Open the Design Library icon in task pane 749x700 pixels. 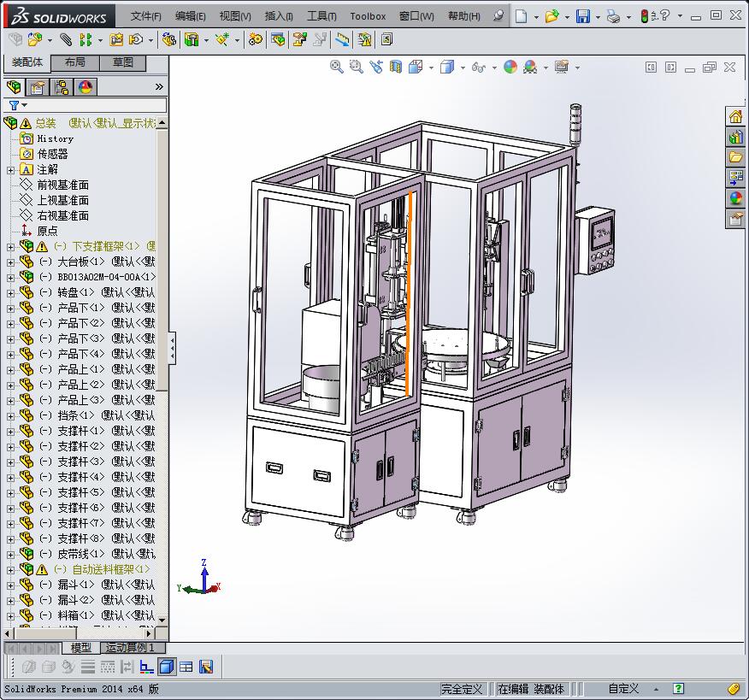click(x=735, y=137)
